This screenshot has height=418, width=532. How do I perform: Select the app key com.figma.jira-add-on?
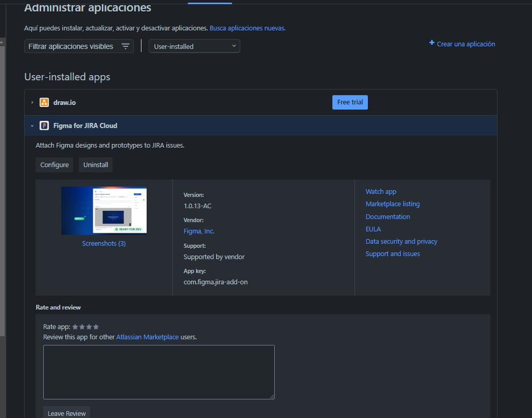pyautogui.click(x=215, y=282)
